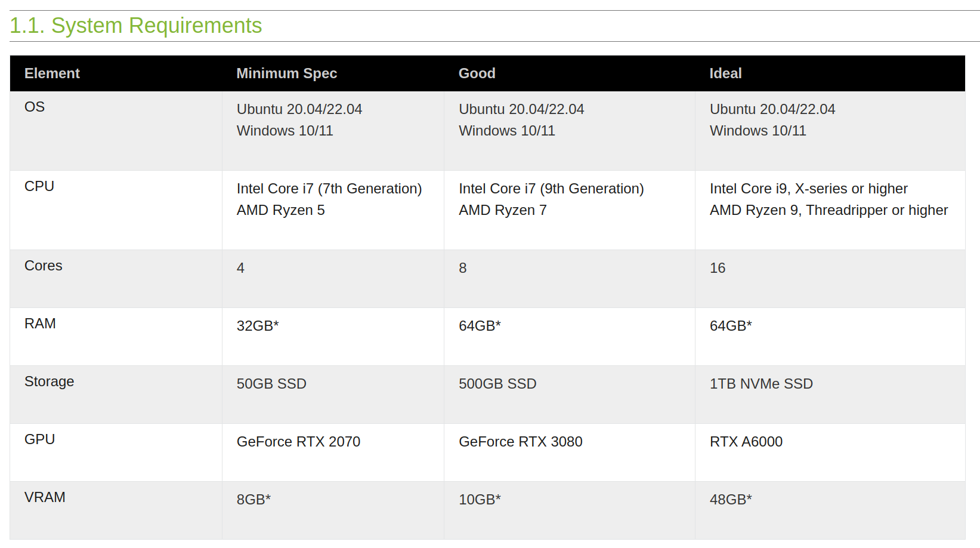The image size is (980, 548).
Task: Click the "Ideal" column header
Action: 725,73
